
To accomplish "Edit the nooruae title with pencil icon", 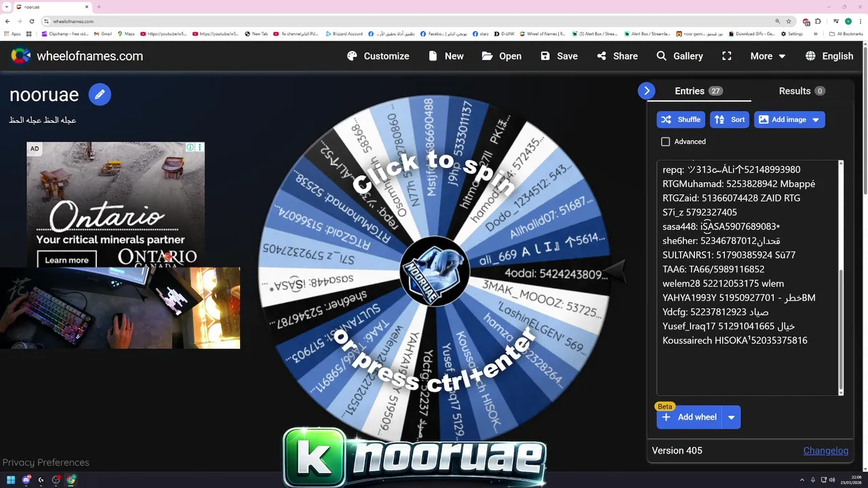I will tap(100, 94).
